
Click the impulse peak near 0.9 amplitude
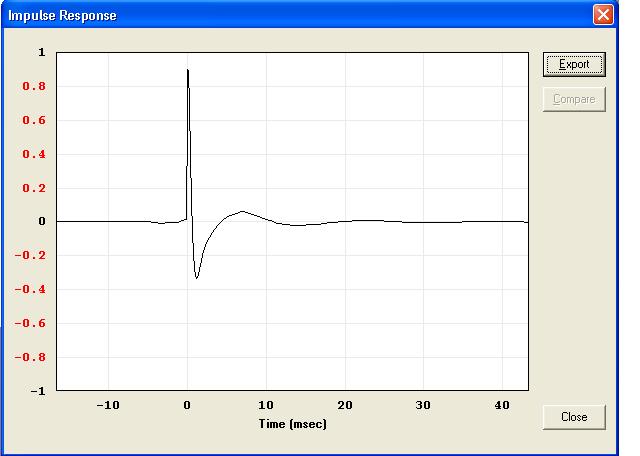point(188,70)
